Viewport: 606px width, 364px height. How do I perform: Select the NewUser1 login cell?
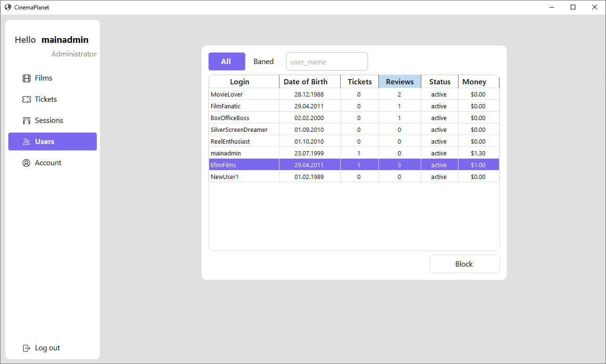[x=244, y=177]
